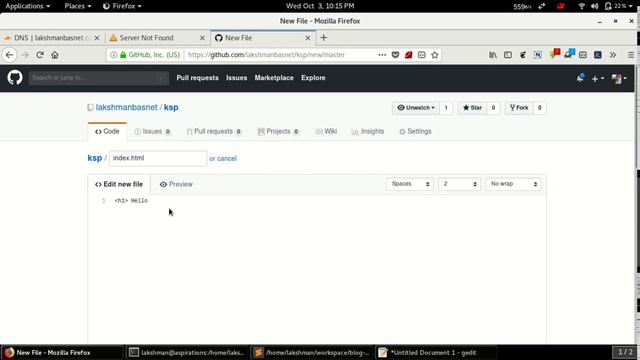Open the Applications menu in the top bar
Screen dimensions: 640x360
click(x=27, y=6)
